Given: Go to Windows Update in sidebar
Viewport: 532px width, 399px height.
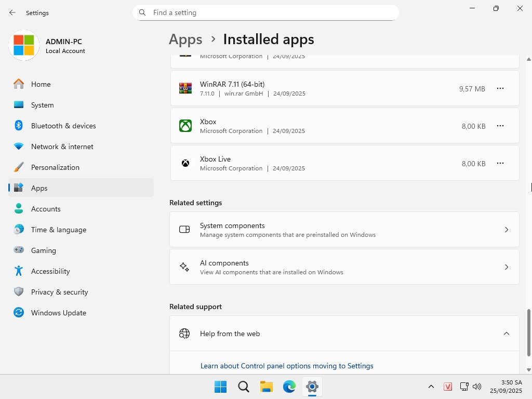Looking at the screenshot, I should (x=58, y=313).
